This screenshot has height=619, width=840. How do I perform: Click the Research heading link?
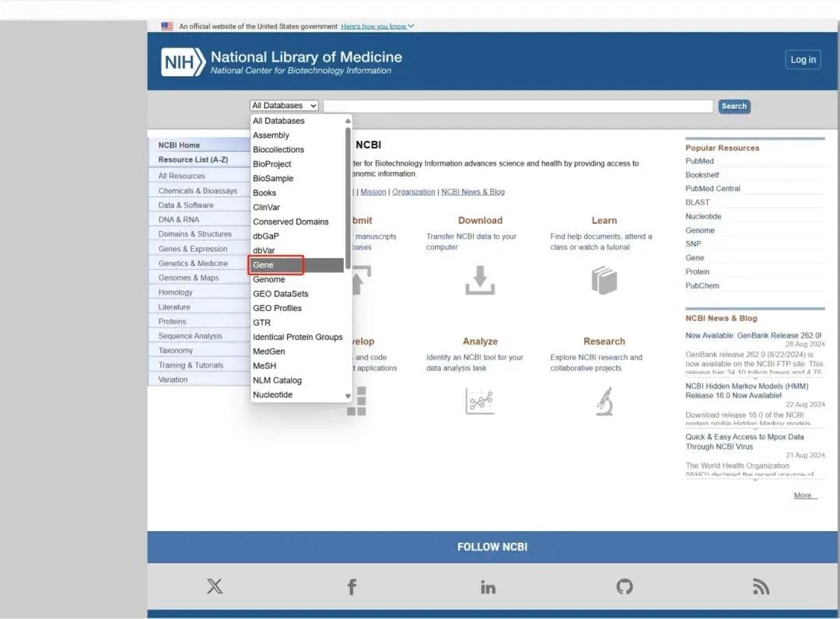(604, 341)
